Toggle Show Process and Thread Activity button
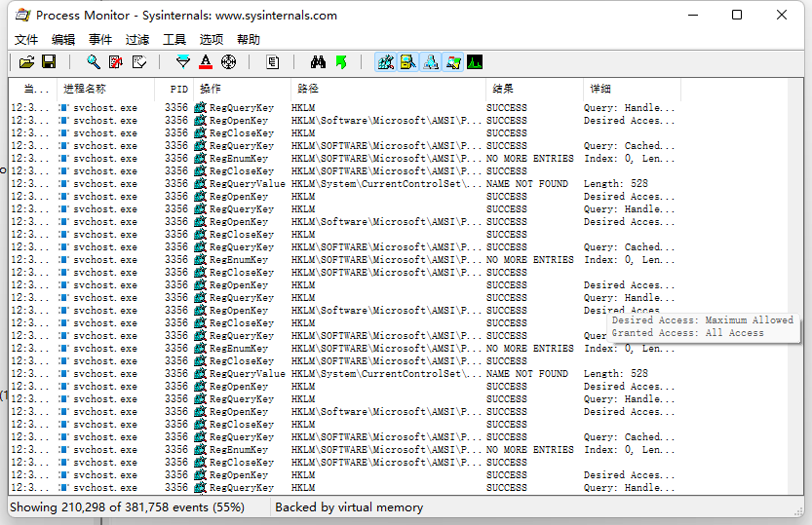Screen dimensions: 812x525 453,62
